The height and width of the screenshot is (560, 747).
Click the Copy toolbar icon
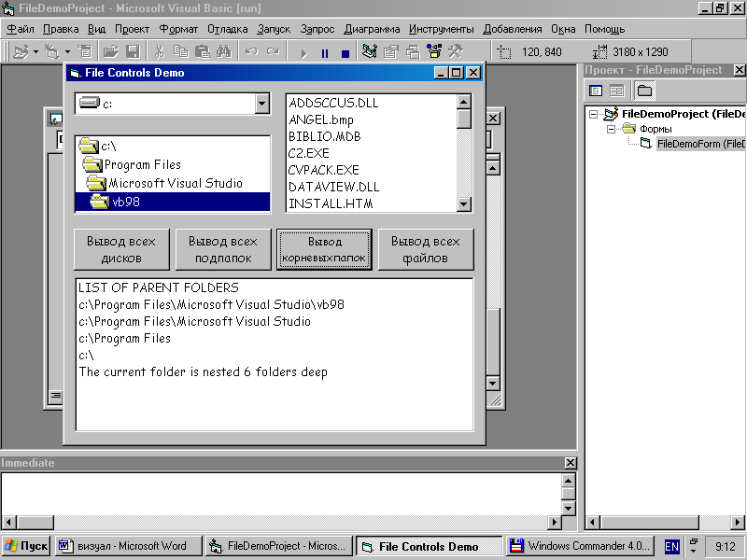[x=180, y=51]
